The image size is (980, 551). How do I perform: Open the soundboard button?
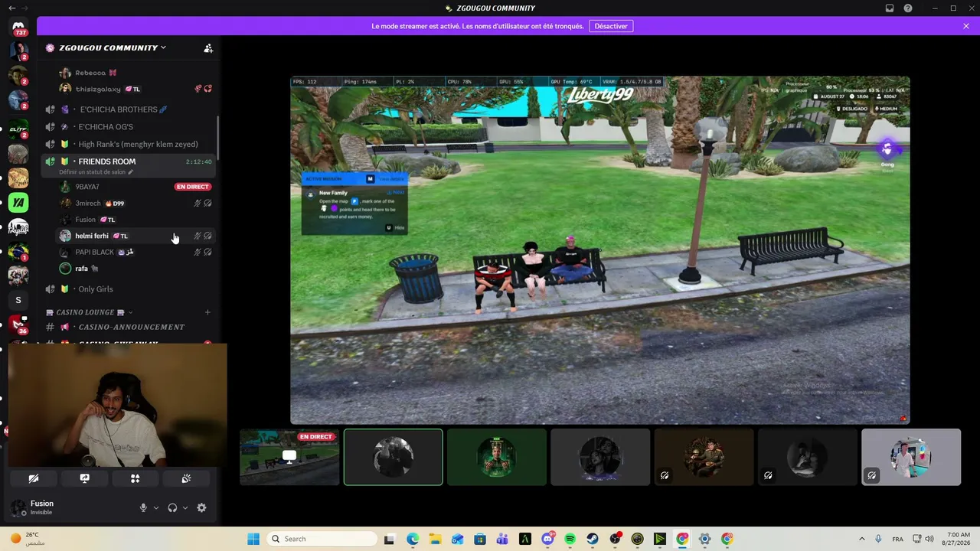[x=186, y=478]
